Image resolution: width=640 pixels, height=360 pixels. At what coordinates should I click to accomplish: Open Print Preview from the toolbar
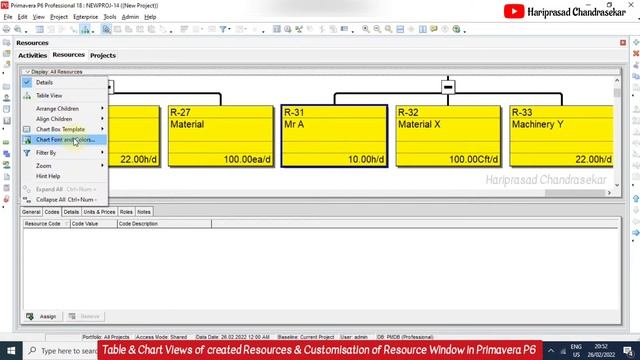point(18,29)
